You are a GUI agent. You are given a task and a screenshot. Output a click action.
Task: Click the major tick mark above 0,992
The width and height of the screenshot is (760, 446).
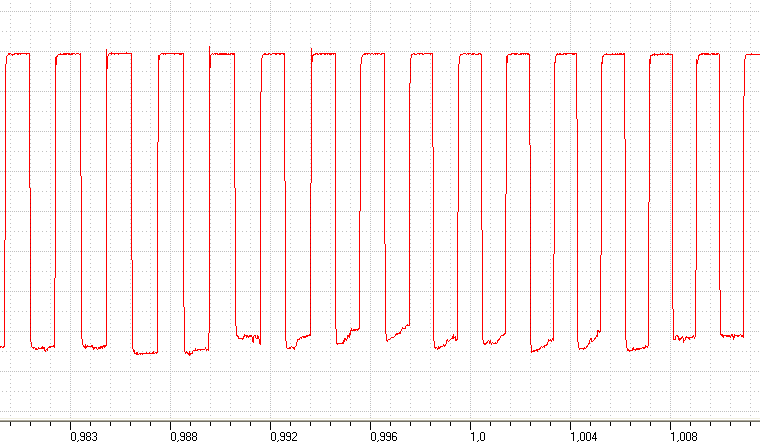[270, 425]
